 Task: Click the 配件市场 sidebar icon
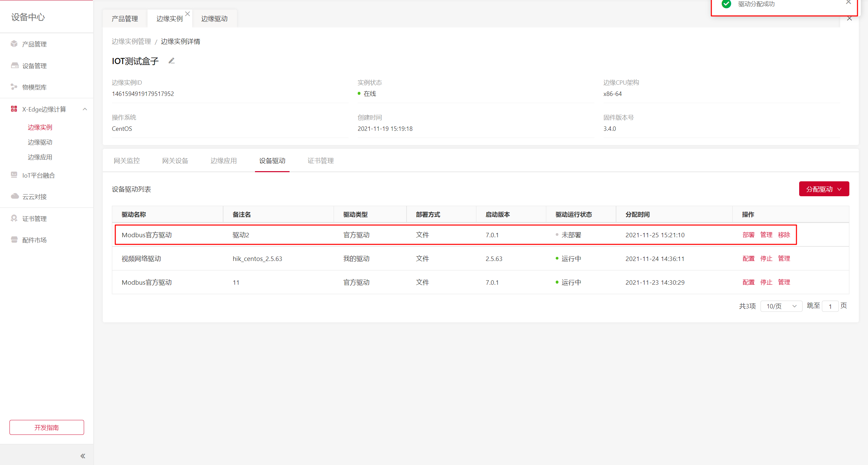pos(14,240)
